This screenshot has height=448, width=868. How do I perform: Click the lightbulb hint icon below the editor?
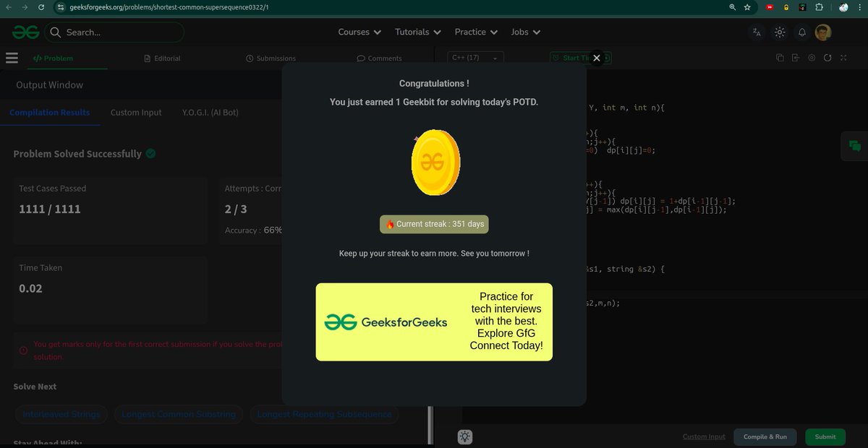(465, 436)
